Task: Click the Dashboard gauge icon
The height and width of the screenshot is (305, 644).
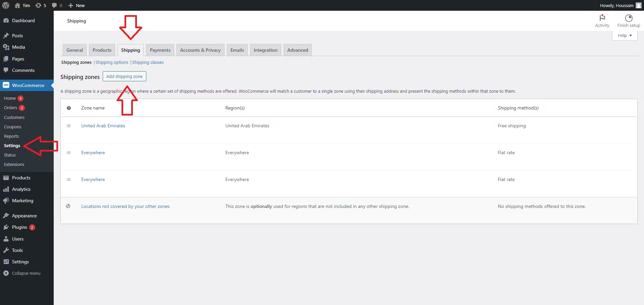Action: [6, 20]
